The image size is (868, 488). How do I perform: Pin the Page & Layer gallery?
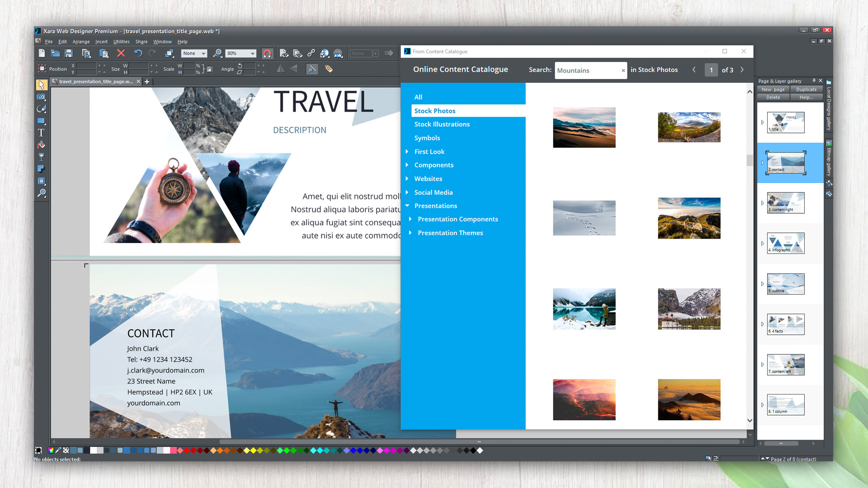coord(814,80)
